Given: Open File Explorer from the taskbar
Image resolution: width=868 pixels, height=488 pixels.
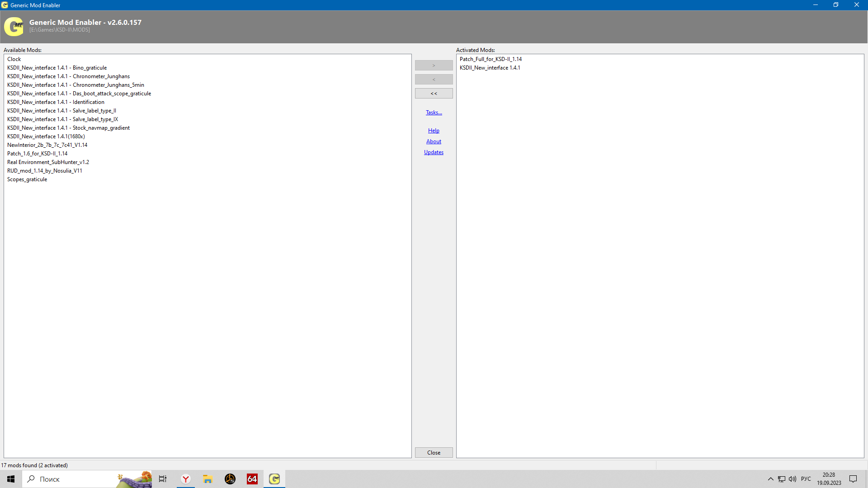Looking at the screenshot, I should click(208, 479).
